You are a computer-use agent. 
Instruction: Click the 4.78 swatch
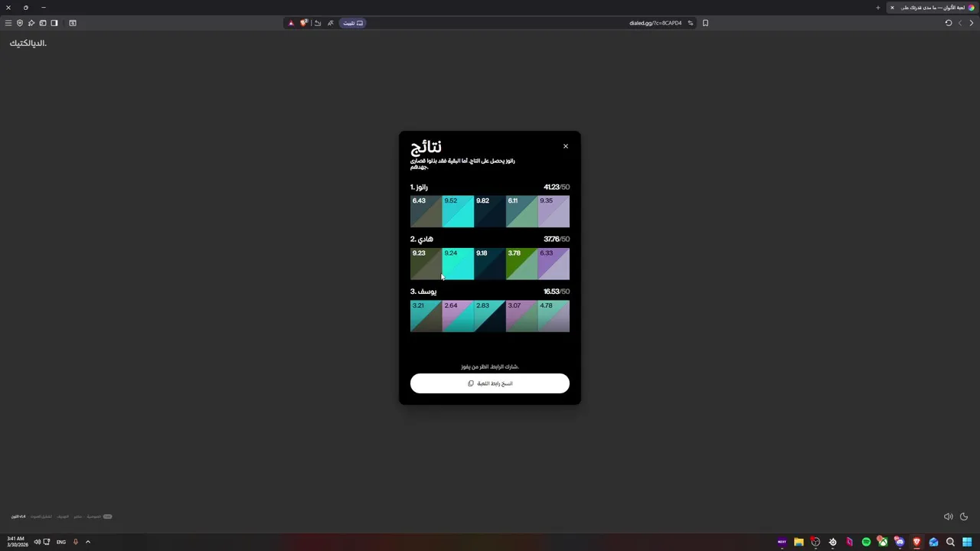[x=554, y=316]
